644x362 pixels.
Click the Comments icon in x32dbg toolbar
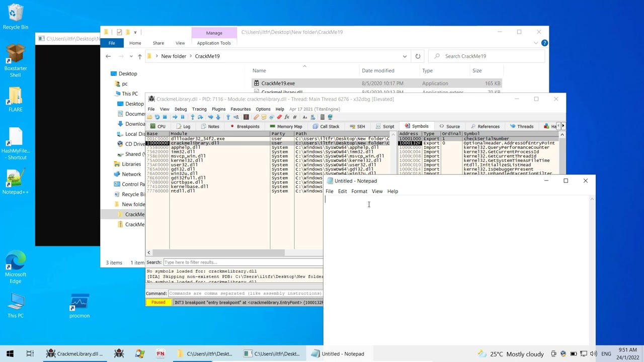(x=264, y=117)
